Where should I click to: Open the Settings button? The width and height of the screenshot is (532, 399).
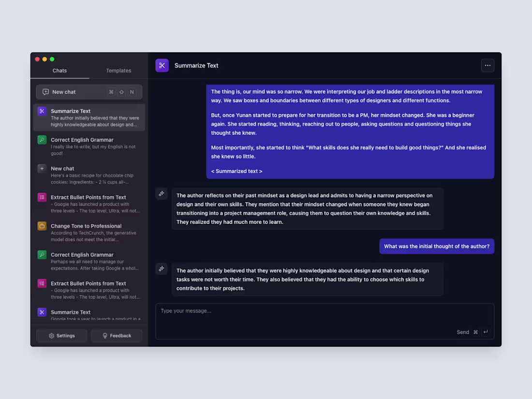click(62, 336)
